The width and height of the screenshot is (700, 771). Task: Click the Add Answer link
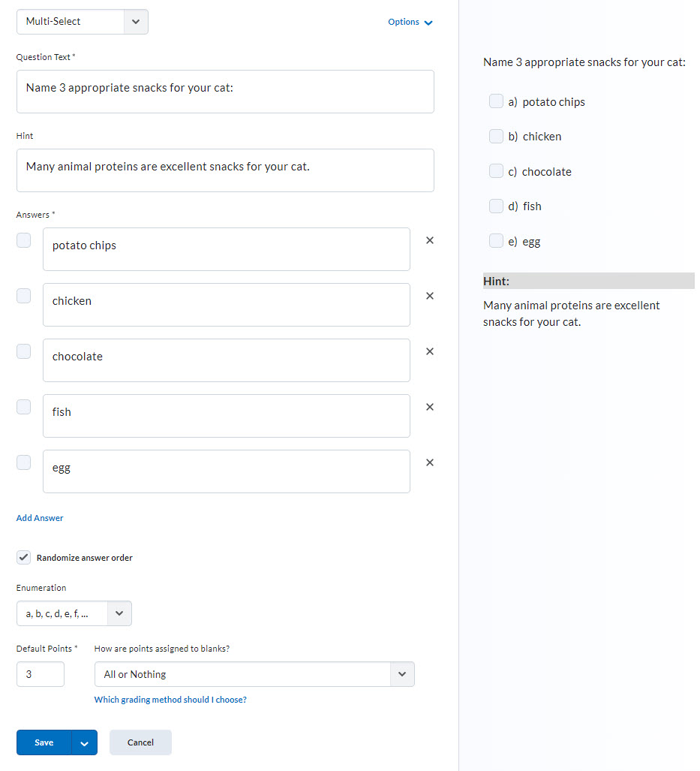40,518
